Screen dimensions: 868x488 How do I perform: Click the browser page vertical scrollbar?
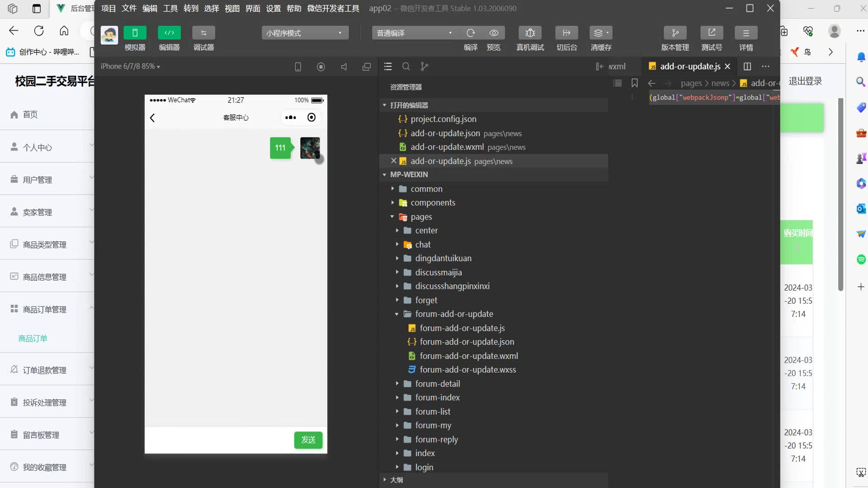point(840,194)
